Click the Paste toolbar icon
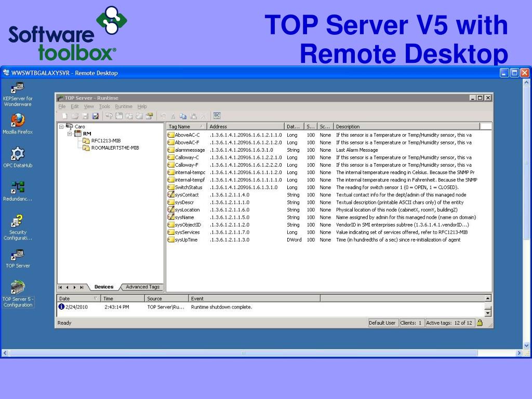 tap(193, 116)
